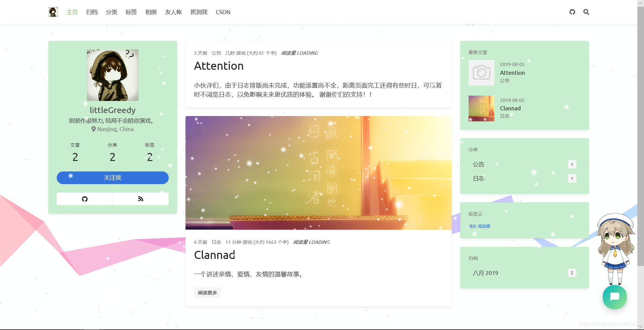Click the 成长 tag in 标签云

coord(473,226)
